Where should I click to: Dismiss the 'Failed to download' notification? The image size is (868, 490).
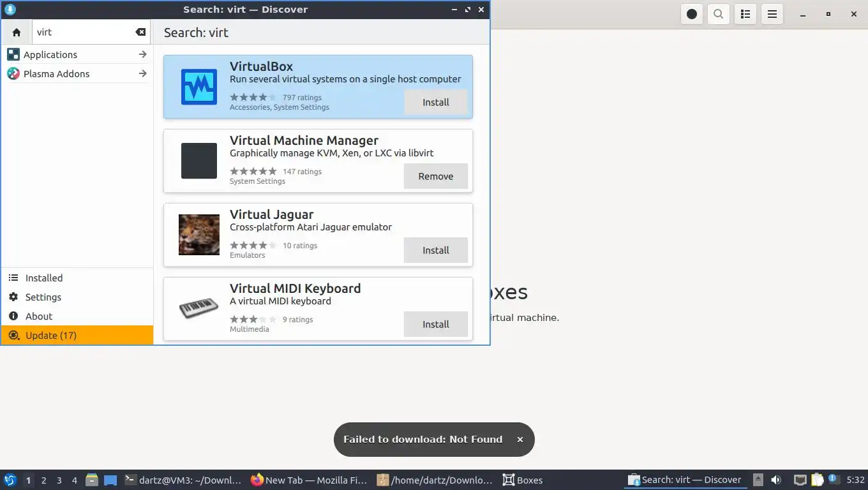(x=520, y=440)
